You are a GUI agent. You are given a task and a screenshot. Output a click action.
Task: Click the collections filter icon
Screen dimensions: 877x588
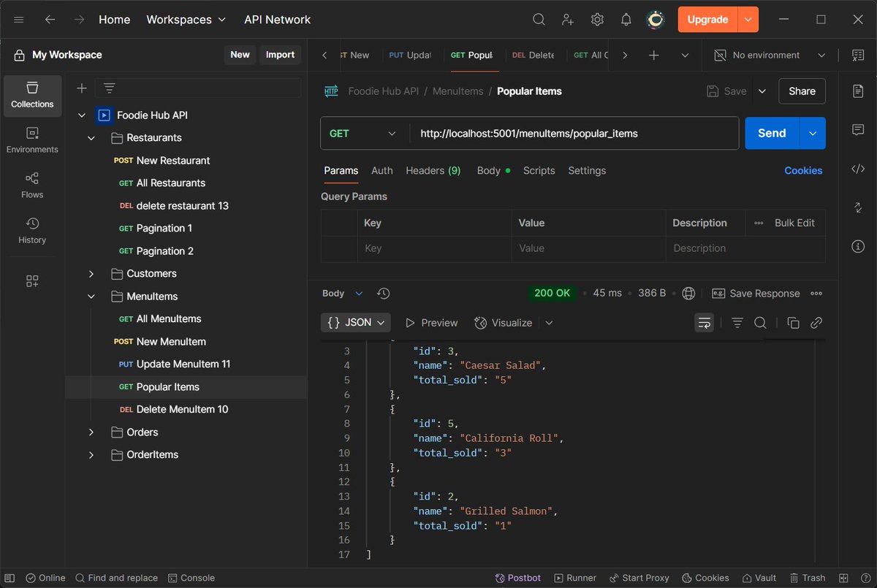pos(110,88)
